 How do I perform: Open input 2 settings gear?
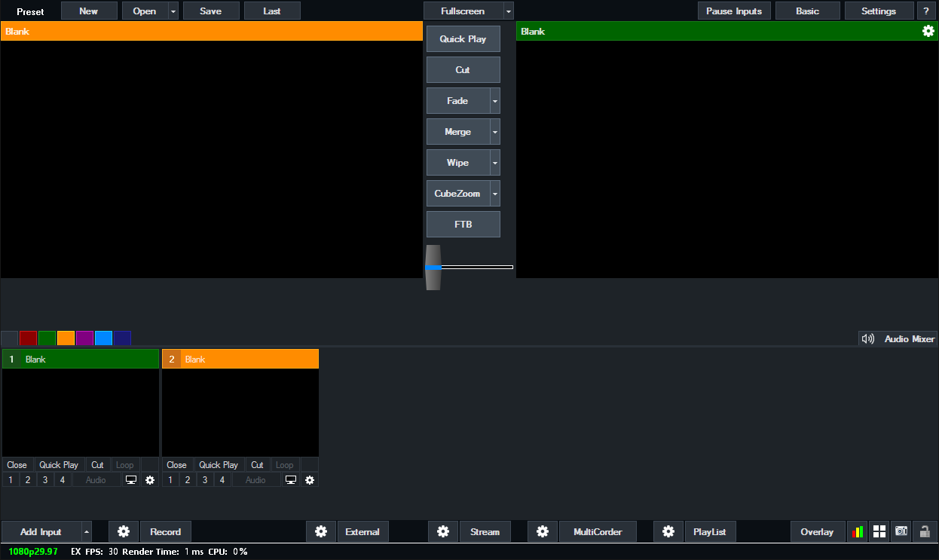pos(309,480)
